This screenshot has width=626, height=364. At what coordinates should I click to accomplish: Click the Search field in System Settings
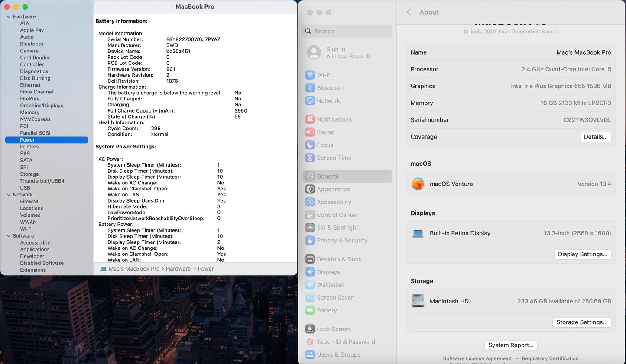[x=347, y=31]
